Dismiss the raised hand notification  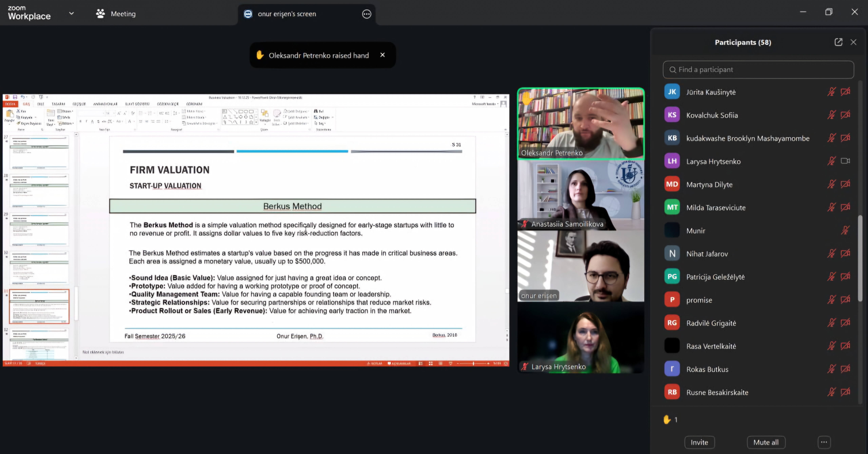tap(382, 55)
